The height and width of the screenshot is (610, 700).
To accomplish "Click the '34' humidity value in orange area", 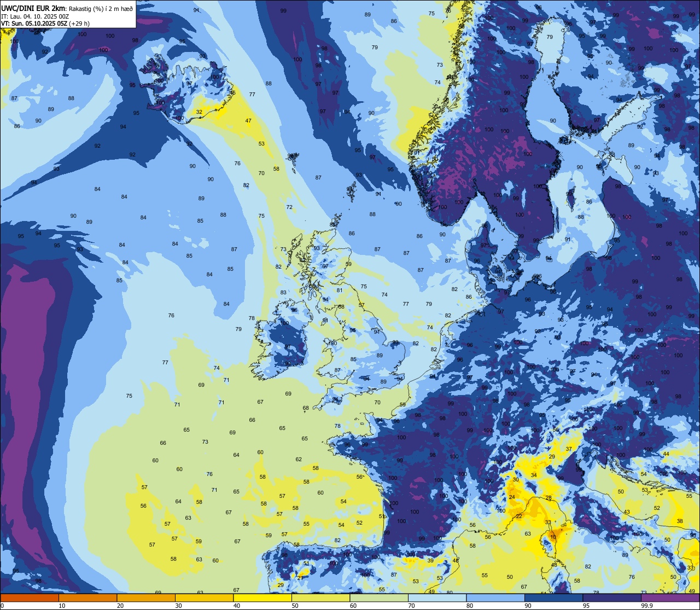I will 534,475.
